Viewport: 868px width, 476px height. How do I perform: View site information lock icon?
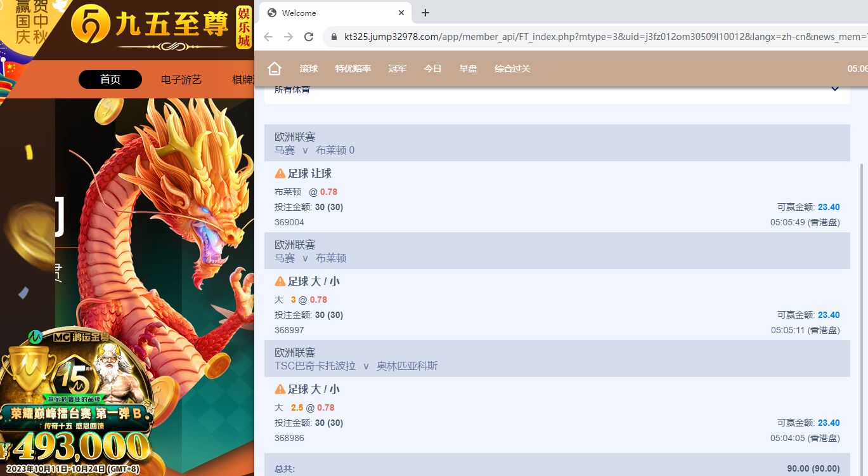334,37
